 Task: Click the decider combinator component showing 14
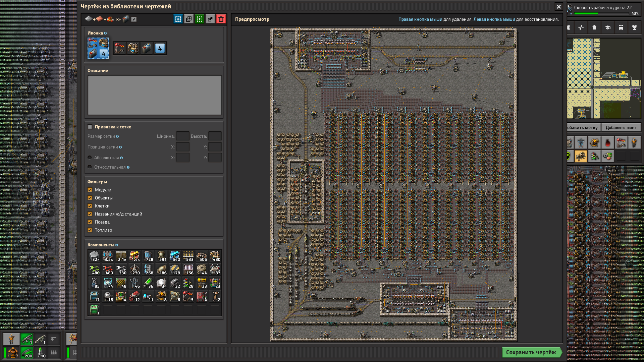pos(121,296)
